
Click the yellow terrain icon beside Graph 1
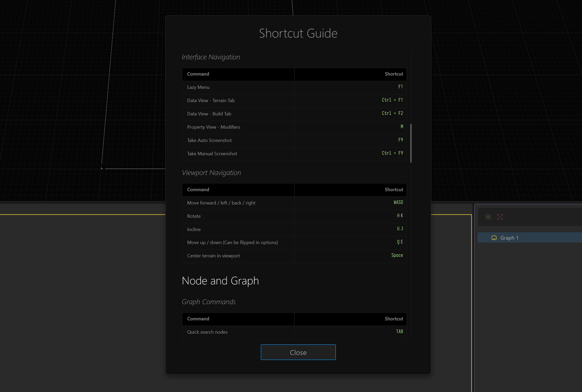pos(494,238)
